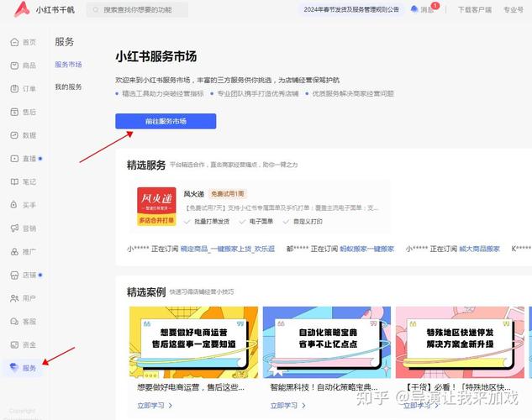Open 售后 after-sales icon in sidebar
The image size is (532, 420).
click(x=14, y=112)
